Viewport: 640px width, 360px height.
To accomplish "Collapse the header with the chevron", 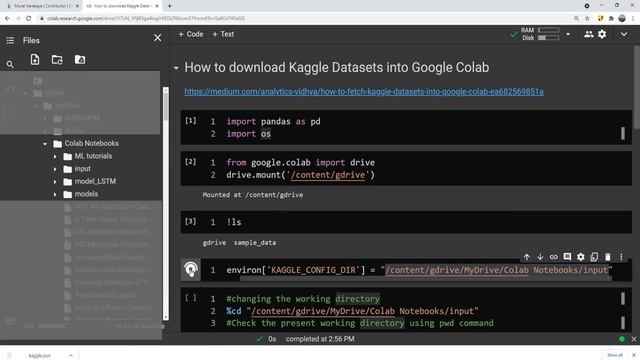I will click(x=624, y=34).
